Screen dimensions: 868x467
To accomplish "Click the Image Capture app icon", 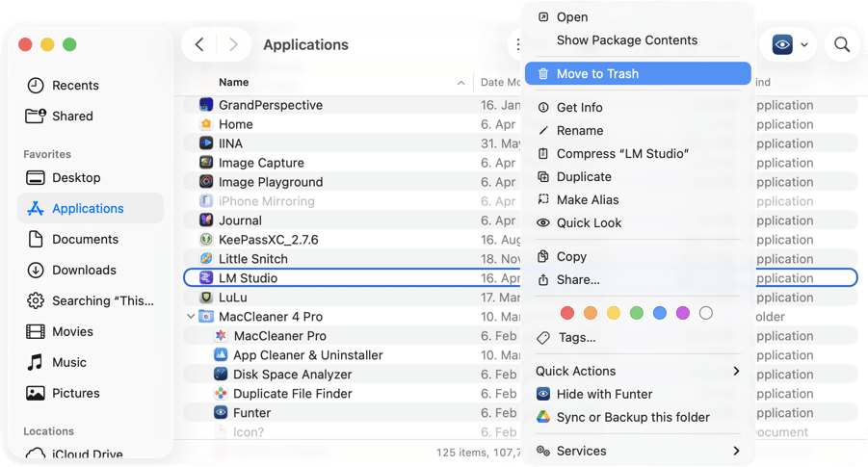I will pyautogui.click(x=206, y=163).
